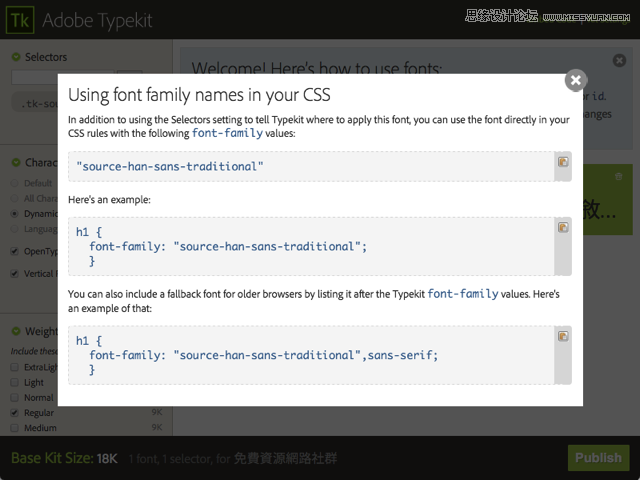Click the Base Kit Size 18K text
This screenshot has width=640, height=480.
(64, 458)
